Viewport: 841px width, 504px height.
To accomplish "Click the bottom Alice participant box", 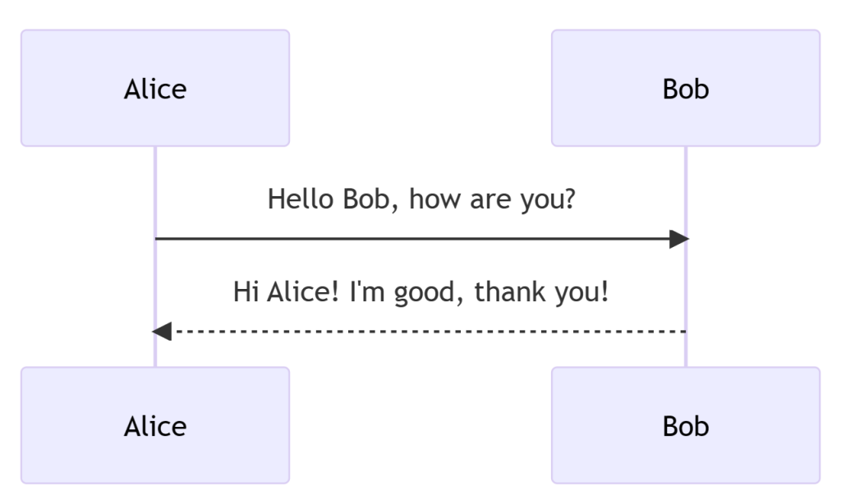I will [155, 425].
